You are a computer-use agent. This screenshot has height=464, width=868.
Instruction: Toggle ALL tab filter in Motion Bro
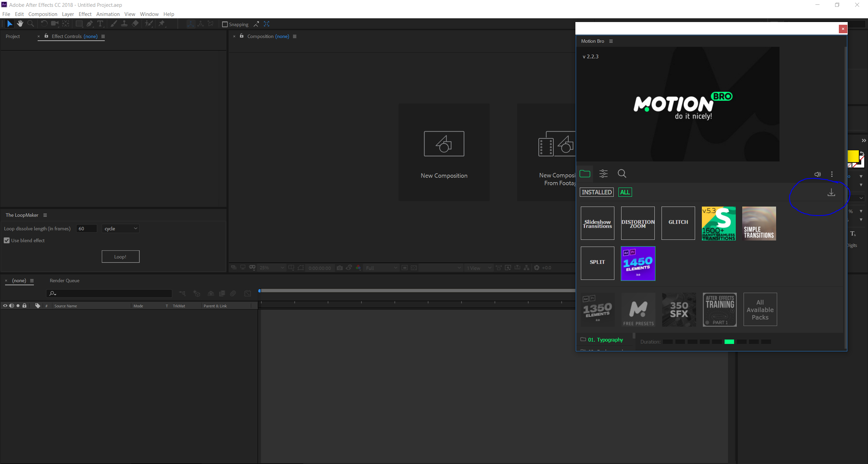[x=625, y=192]
